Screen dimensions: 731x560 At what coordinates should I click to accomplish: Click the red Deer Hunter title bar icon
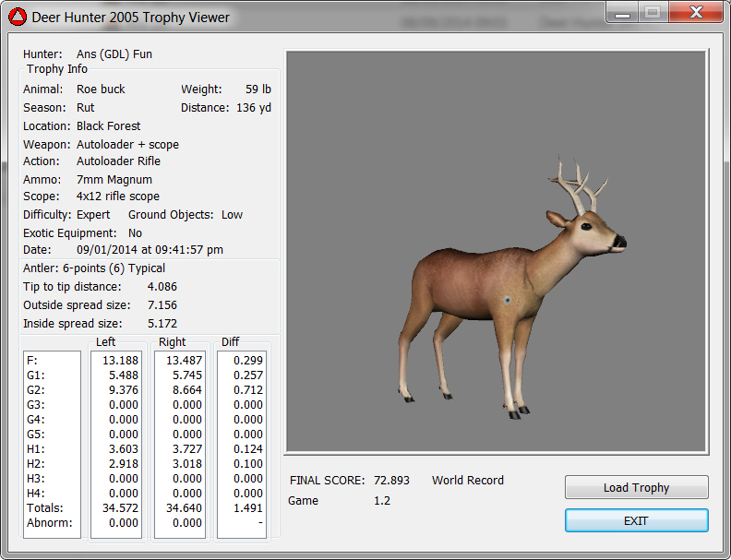click(x=18, y=17)
